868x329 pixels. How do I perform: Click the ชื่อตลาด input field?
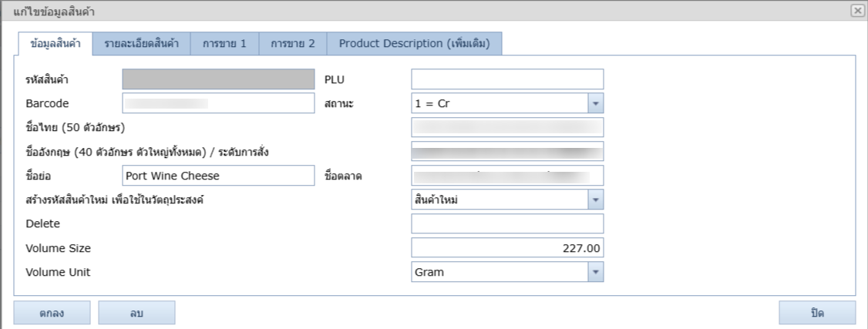pos(507,176)
